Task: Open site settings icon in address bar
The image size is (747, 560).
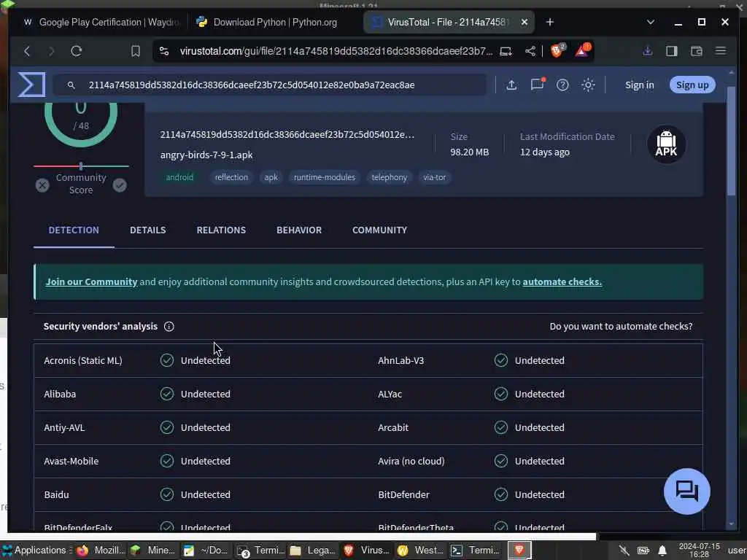Action: 164,51
